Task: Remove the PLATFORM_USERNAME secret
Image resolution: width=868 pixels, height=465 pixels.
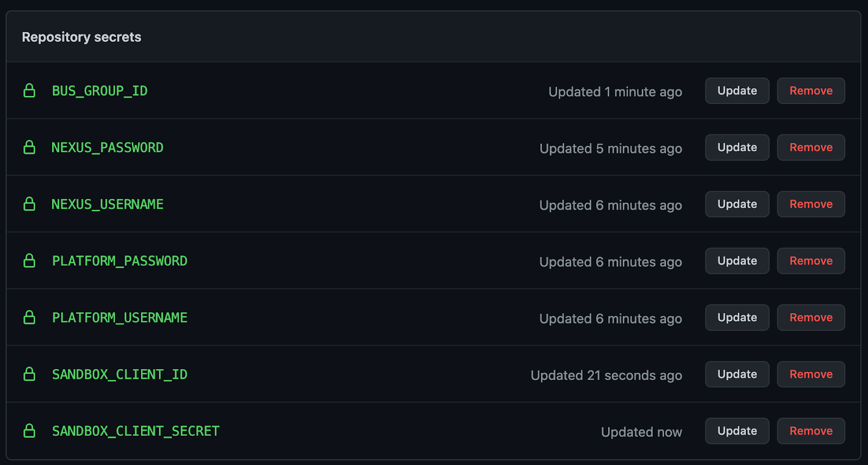Action: click(810, 318)
